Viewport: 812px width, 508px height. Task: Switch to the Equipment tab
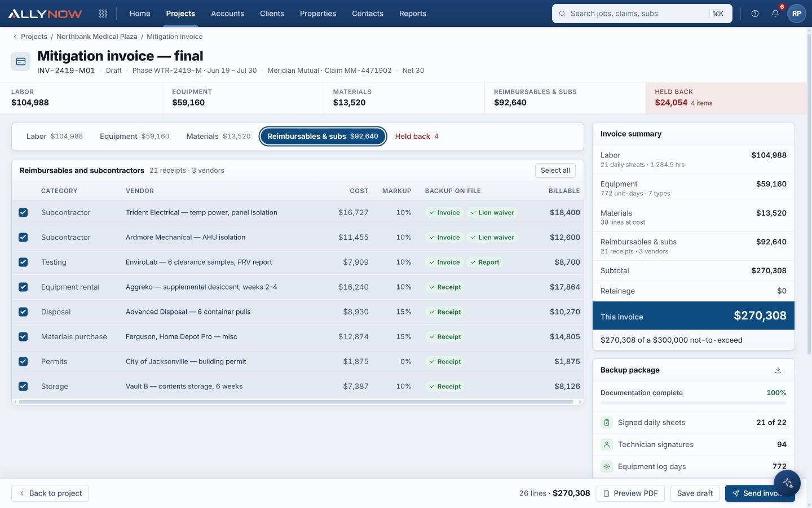[135, 136]
